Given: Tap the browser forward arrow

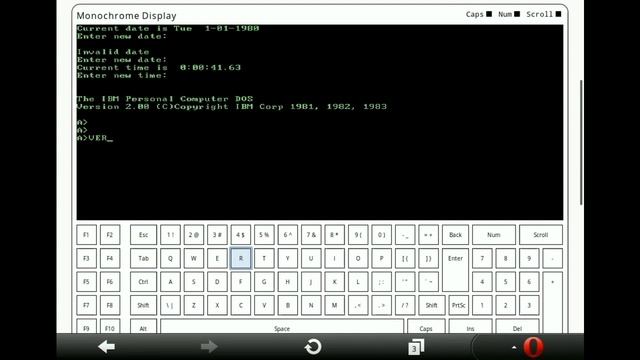Looking at the screenshot, I should (x=209, y=347).
